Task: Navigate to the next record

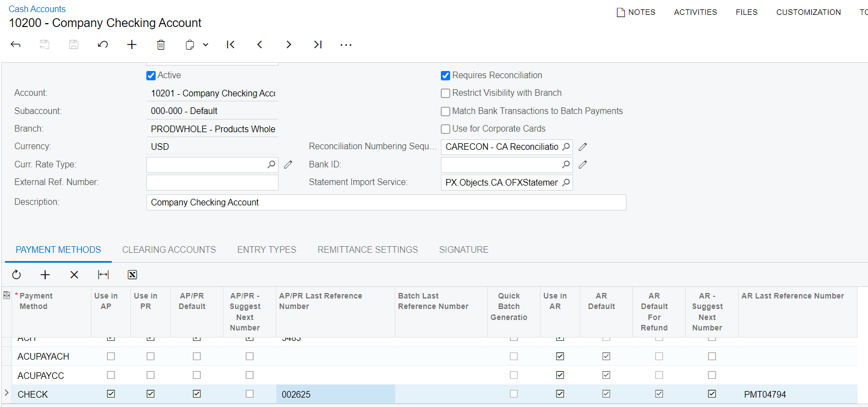Action: point(288,45)
